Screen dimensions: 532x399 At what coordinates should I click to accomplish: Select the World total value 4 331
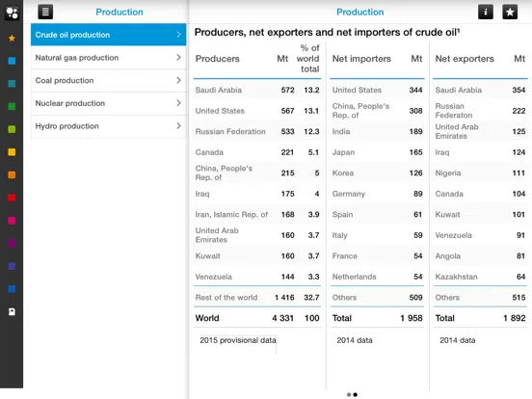[282, 318]
